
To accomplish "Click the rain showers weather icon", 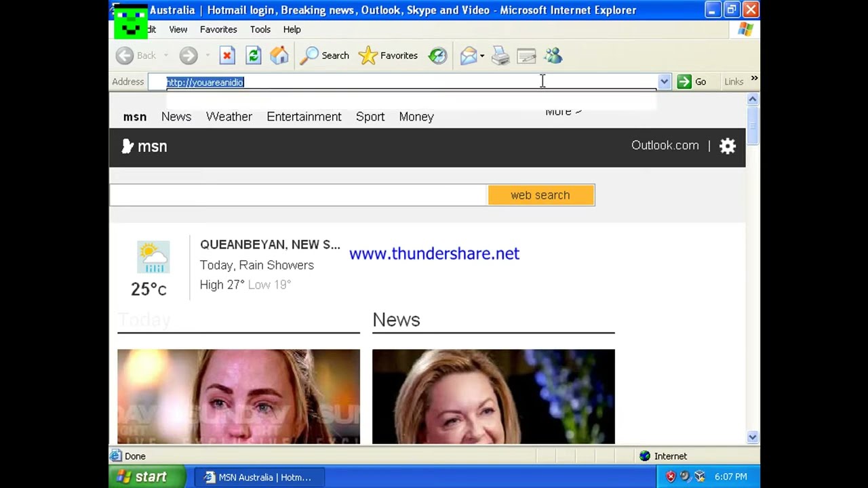I will [x=153, y=257].
